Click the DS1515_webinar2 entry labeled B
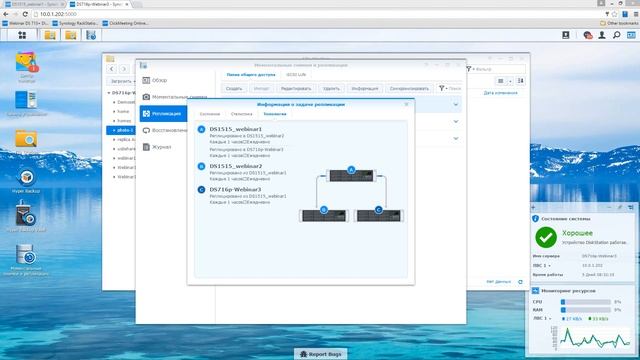Viewport: 640px width, 360px height. coord(236,166)
